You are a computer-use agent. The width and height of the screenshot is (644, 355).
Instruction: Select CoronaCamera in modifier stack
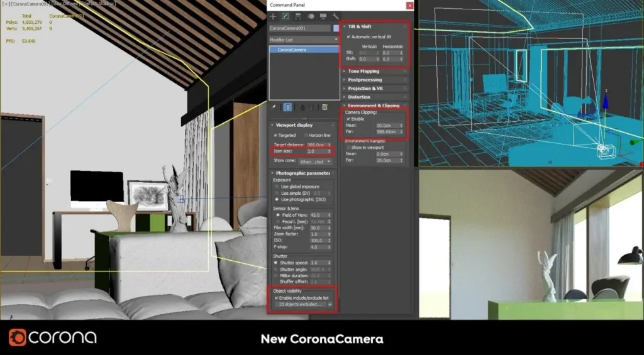tap(304, 50)
